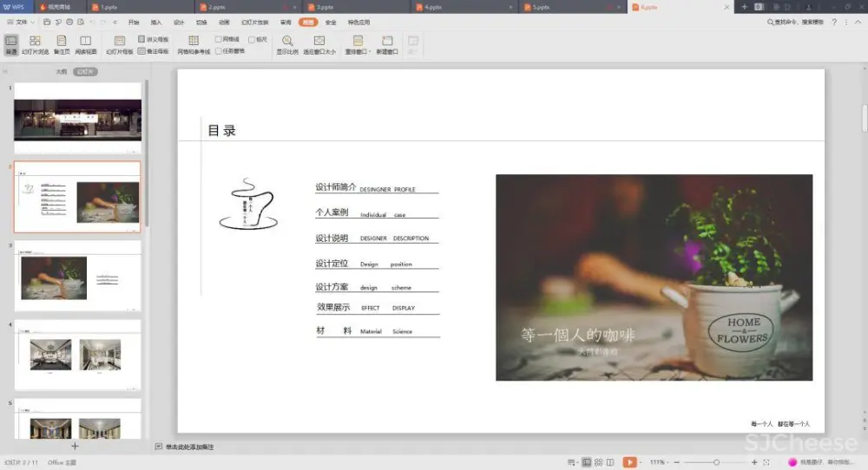Add new slide with plus below thumbnails
Viewport: 868px width, 470px height.
tap(75, 446)
